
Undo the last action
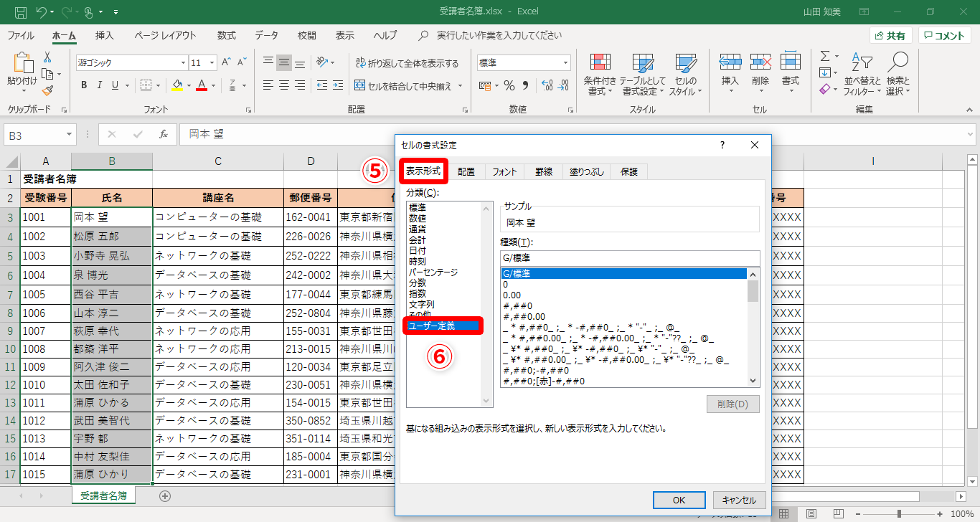click(42, 12)
